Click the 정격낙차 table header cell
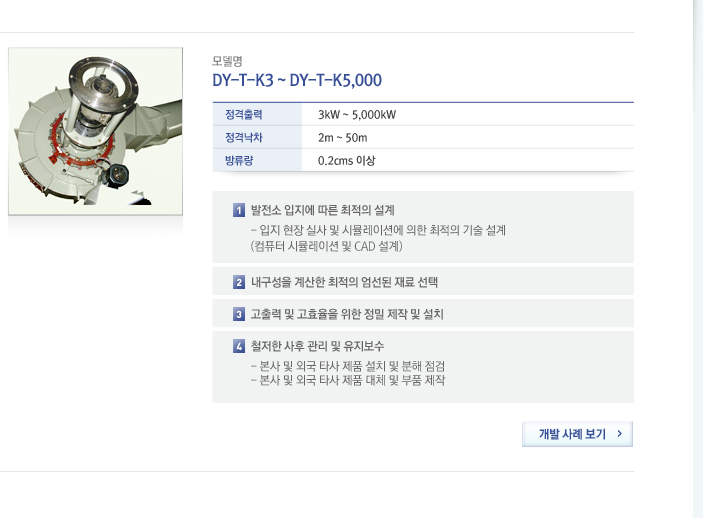 (x=257, y=137)
